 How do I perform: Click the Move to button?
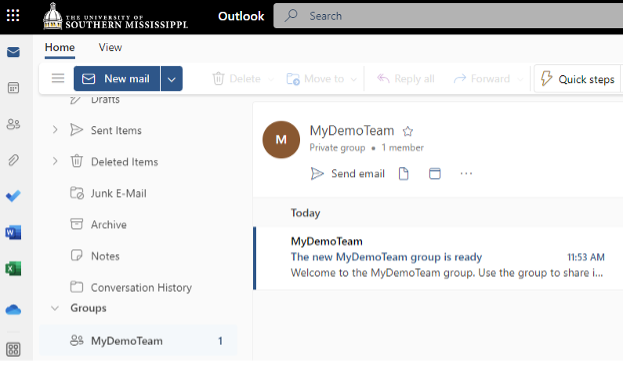[x=315, y=78]
